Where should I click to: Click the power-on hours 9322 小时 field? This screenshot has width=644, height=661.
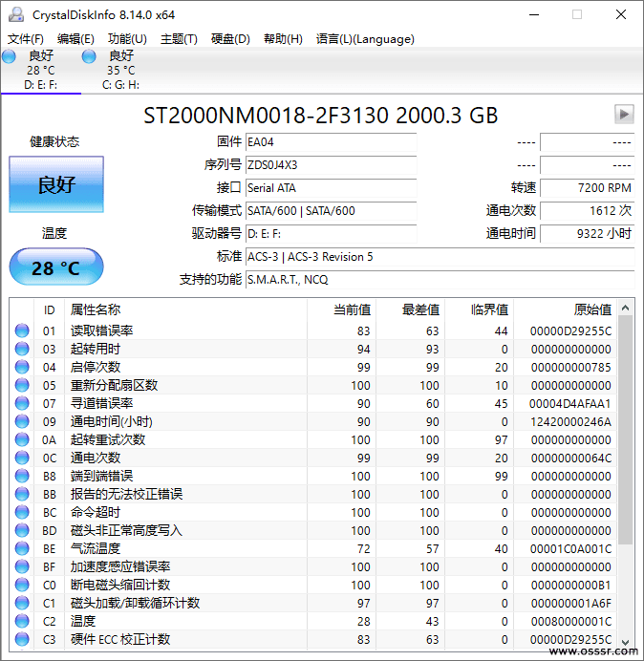pyautogui.click(x=587, y=233)
